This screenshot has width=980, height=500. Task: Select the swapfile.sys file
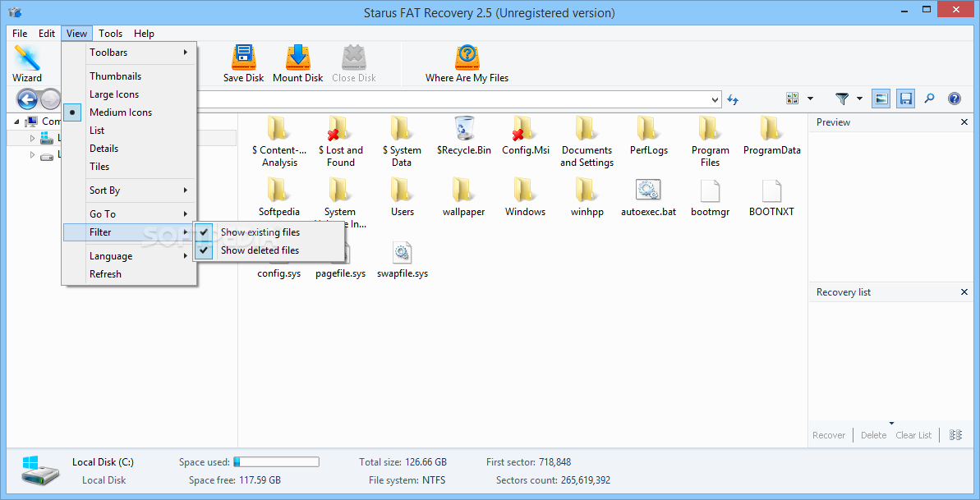pos(403,259)
